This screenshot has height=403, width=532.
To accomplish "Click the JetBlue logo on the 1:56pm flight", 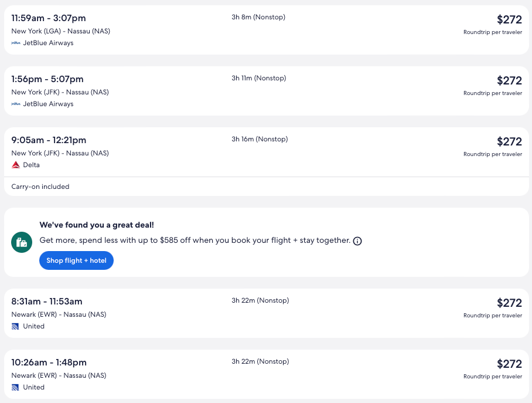I will coord(16,104).
